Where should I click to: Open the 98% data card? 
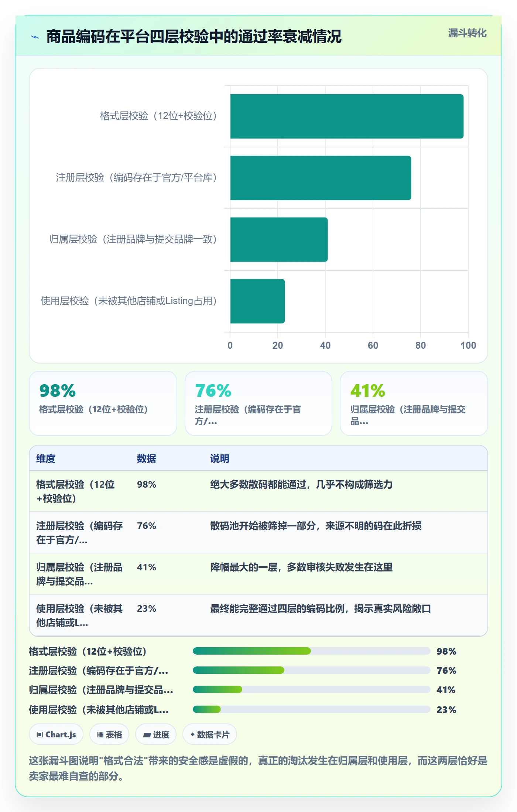tap(103, 403)
